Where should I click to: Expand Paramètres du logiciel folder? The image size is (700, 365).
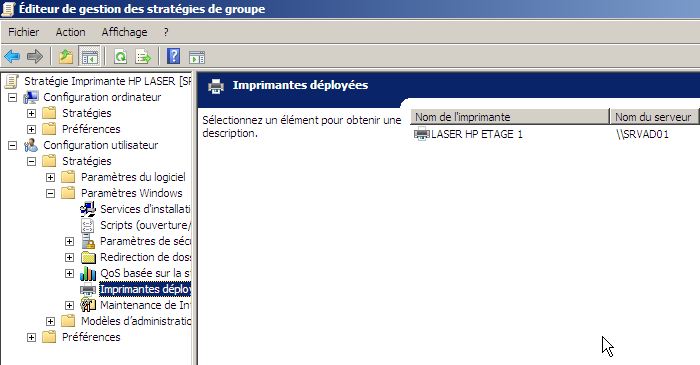50,178
